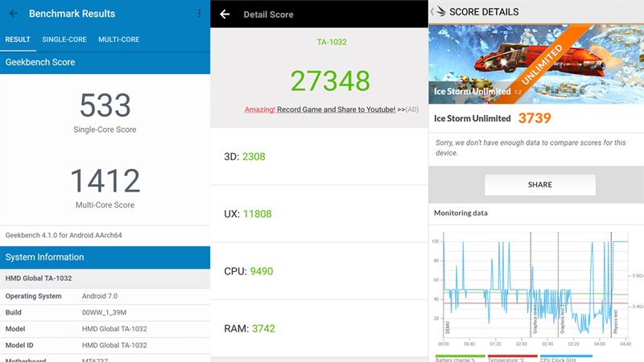Viewport: 644px width, 362px height.
Task: Select the 3D: 2308 score row
Action: click(319, 156)
